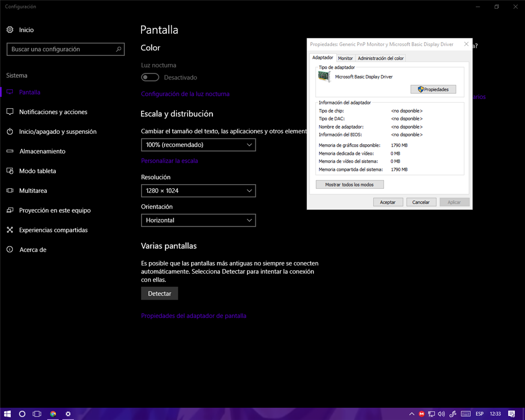This screenshot has height=420, width=525.
Task: Switch to the Monitor tab
Action: [345, 58]
